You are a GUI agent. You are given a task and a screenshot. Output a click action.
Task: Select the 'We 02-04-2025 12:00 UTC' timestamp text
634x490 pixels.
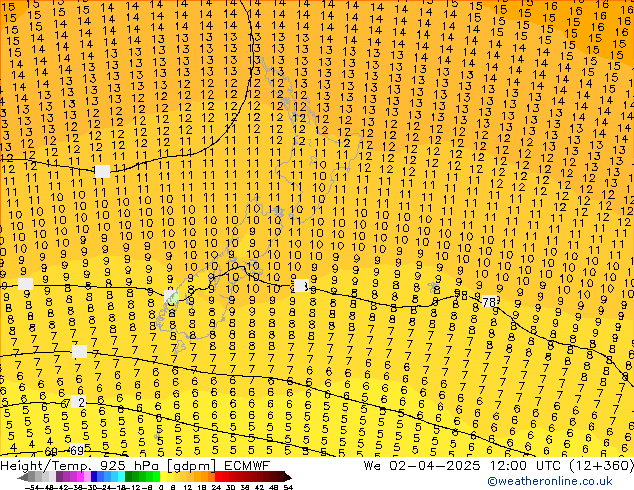(464, 465)
